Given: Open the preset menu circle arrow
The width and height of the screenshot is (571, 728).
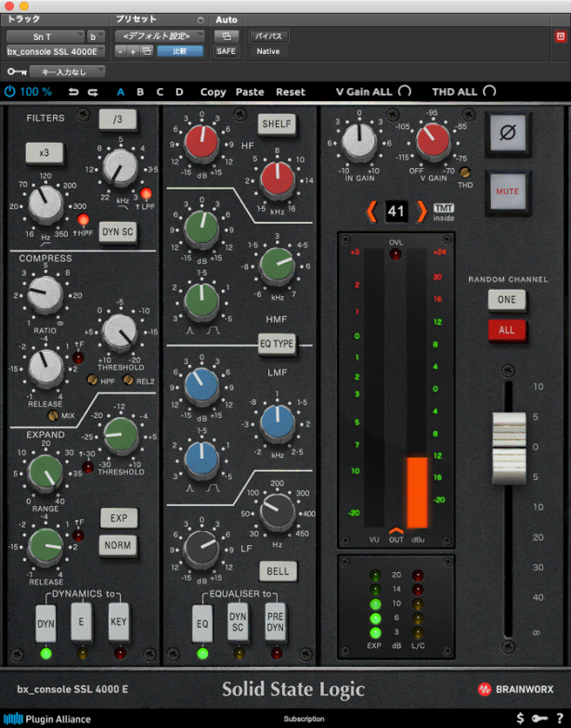Looking at the screenshot, I should [201, 20].
